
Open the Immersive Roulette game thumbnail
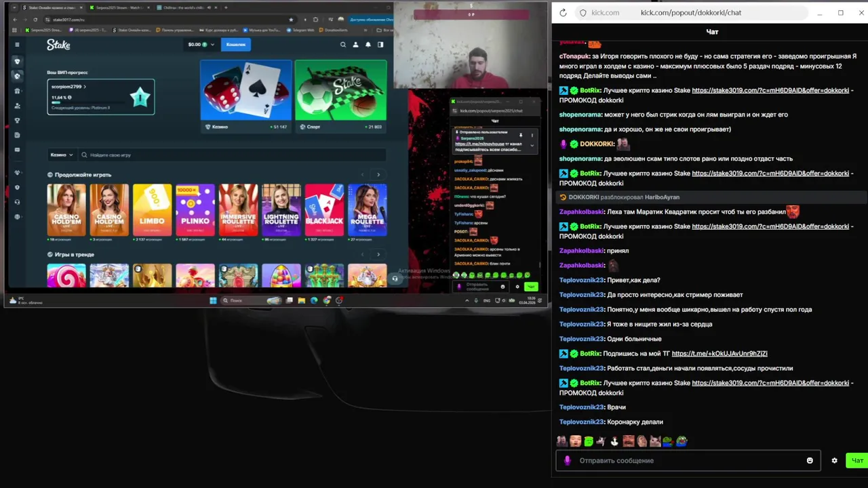[x=238, y=210]
